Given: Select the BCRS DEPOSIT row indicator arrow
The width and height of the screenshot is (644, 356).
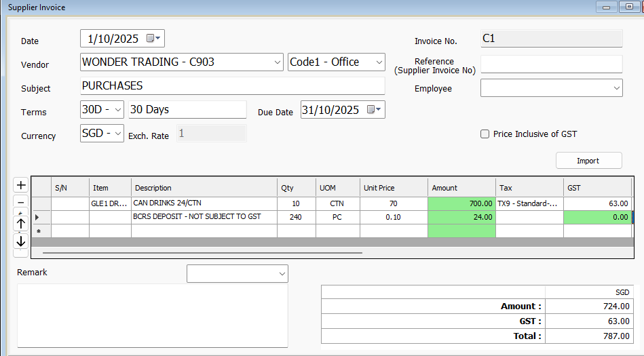Looking at the screenshot, I should coord(37,217).
